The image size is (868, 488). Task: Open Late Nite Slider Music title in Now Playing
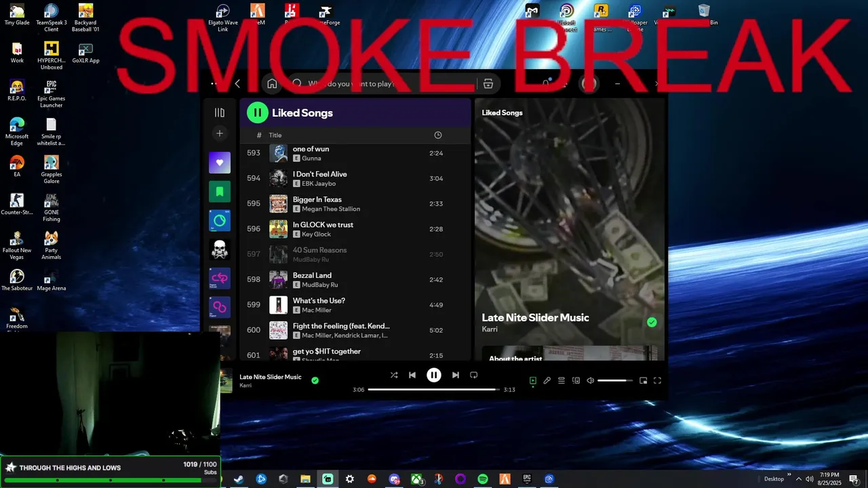(x=535, y=317)
